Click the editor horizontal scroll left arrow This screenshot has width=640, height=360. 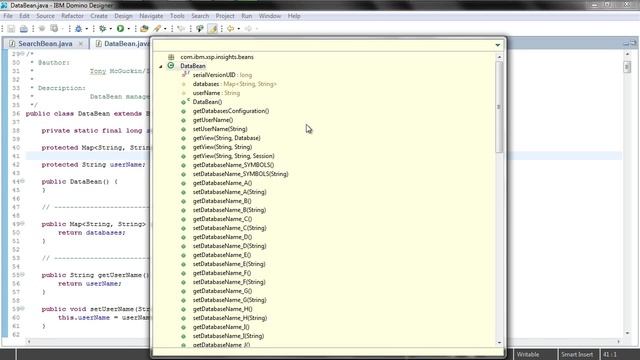pos(28,341)
